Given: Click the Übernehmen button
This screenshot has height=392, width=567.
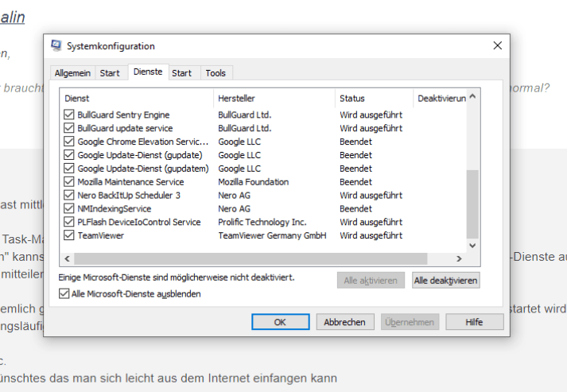Looking at the screenshot, I should [x=410, y=322].
